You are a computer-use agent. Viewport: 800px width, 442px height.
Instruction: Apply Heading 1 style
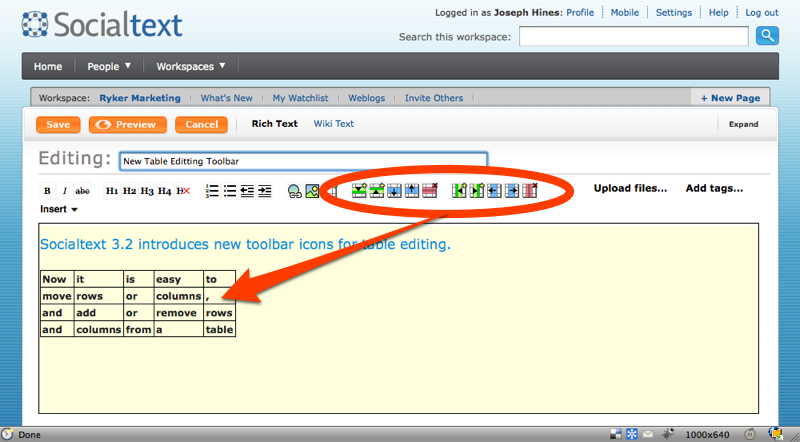coord(112,191)
